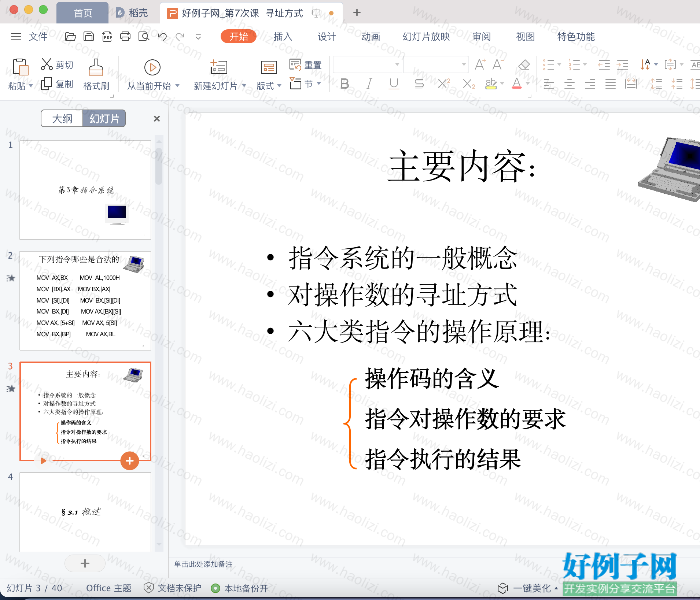The height and width of the screenshot is (600, 700).
Task: Click 一键美化 beautify button
Action: click(x=527, y=588)
